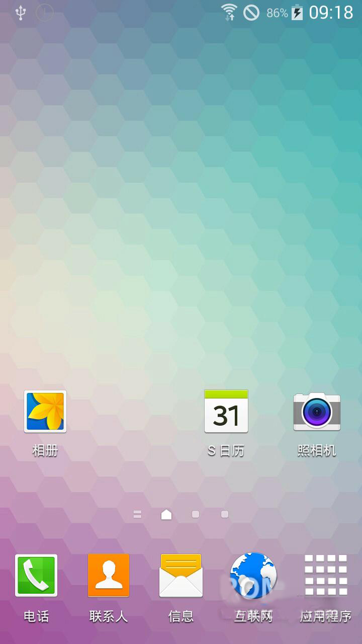Tap the battery charging icon
Image resolution: width=362 pixels, height=644 pixels.
point(298,13)
